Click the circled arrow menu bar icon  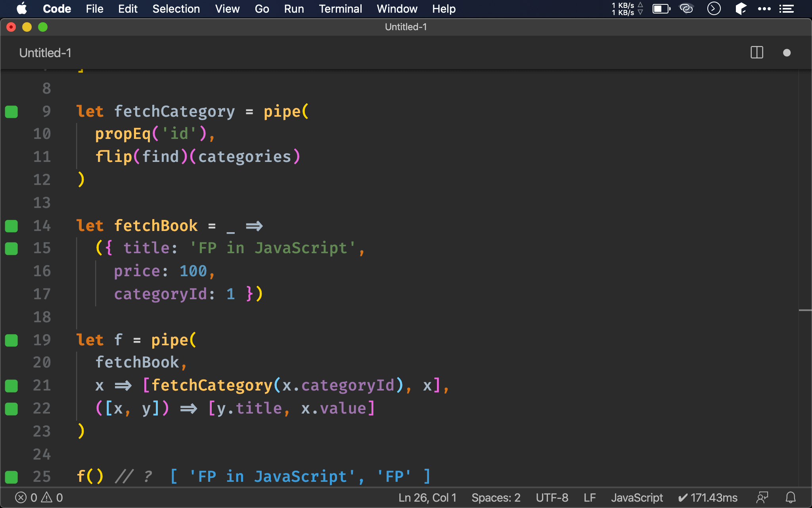(714, 8)
